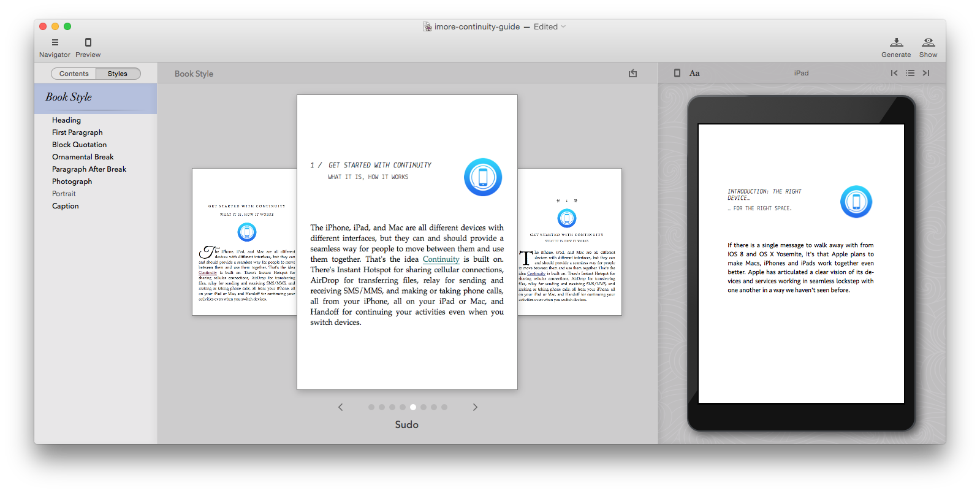Click the Continuity link in page text
The height and width of the screenshot is (493, 980).
pos(441,259)
